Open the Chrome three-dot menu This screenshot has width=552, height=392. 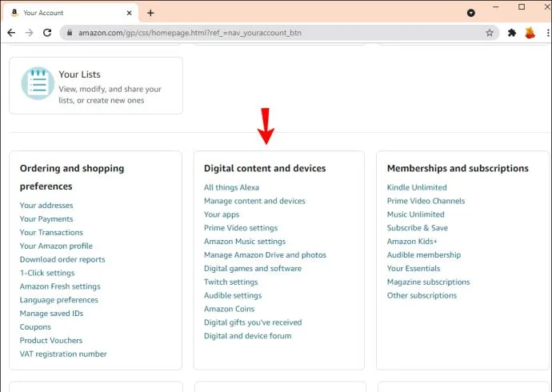tap(548, 33)
